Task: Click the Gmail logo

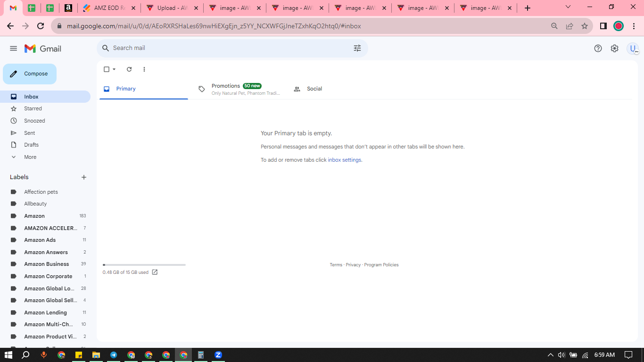Action: (43, 49)
